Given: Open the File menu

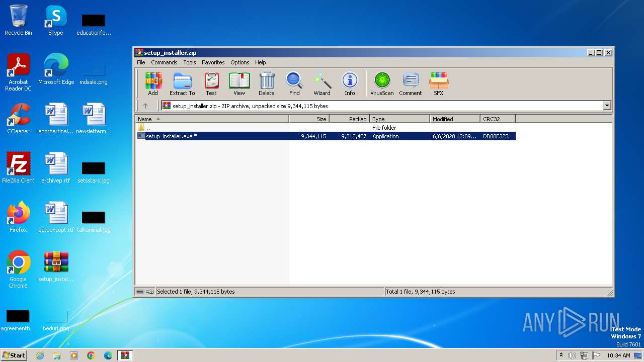Looking at the screenshot, I should 141,62.
